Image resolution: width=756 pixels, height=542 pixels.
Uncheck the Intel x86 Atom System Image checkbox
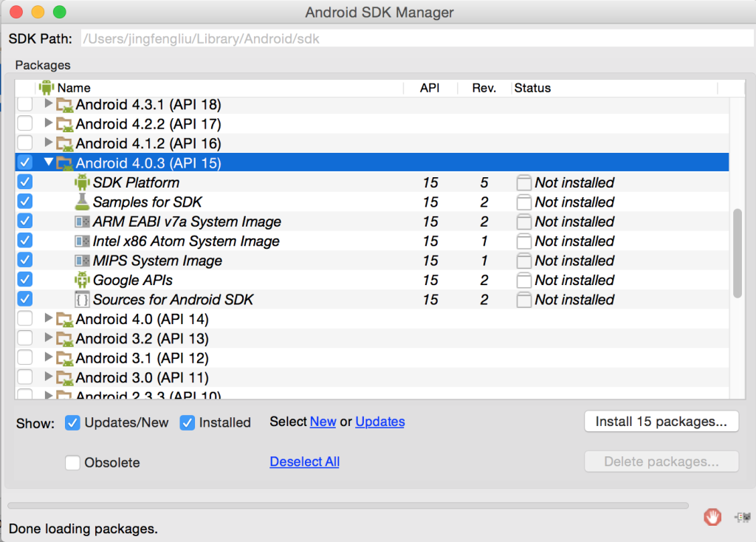click(x=24, y=241)
